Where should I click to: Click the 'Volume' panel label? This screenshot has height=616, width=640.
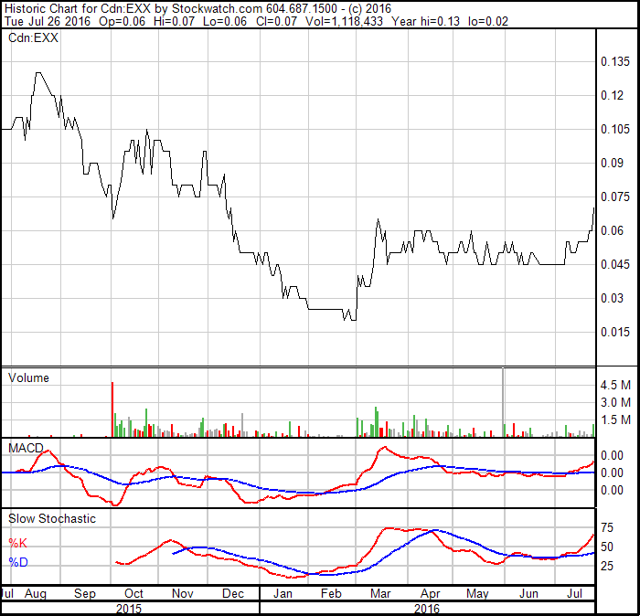29,378
